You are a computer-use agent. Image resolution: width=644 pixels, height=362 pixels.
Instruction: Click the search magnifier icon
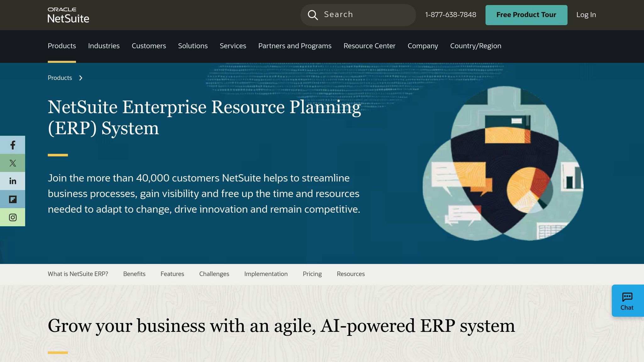coord(313,15)
